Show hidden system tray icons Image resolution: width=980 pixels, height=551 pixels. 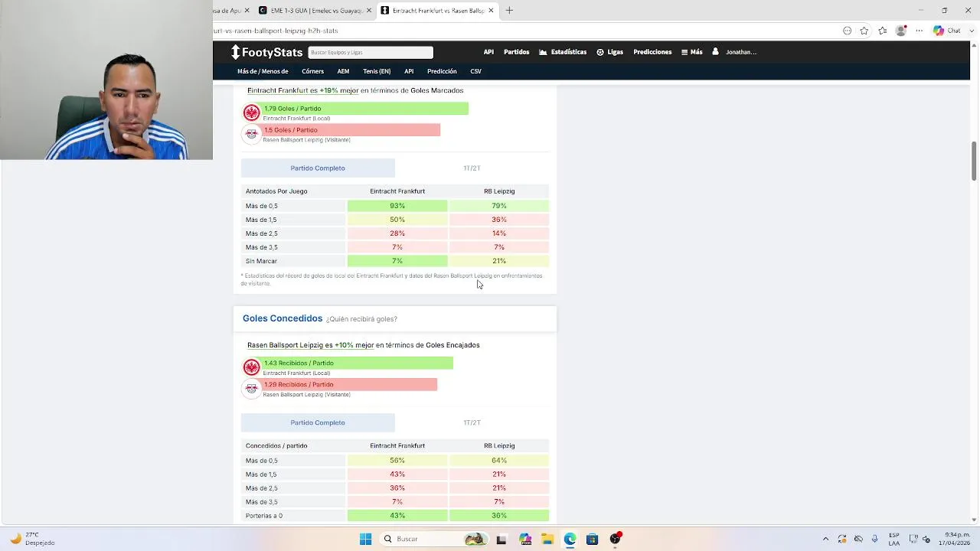click(x=825, y=539)
